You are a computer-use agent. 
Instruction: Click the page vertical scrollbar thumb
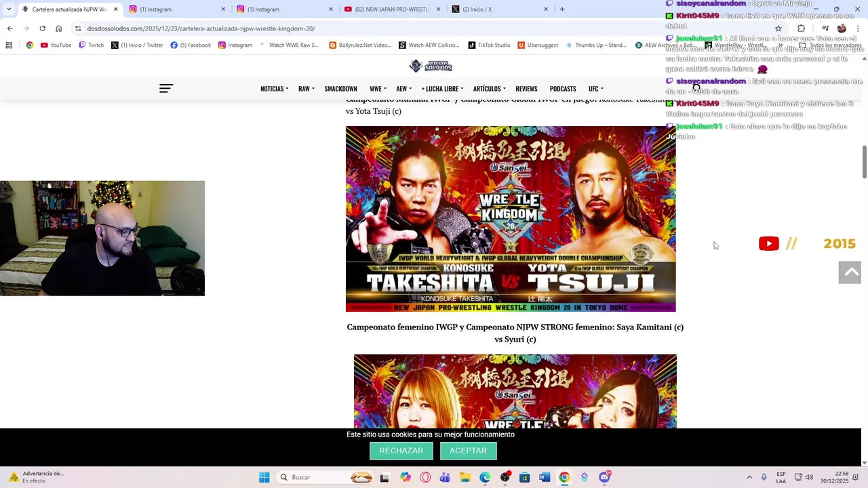tap(864, 162)
